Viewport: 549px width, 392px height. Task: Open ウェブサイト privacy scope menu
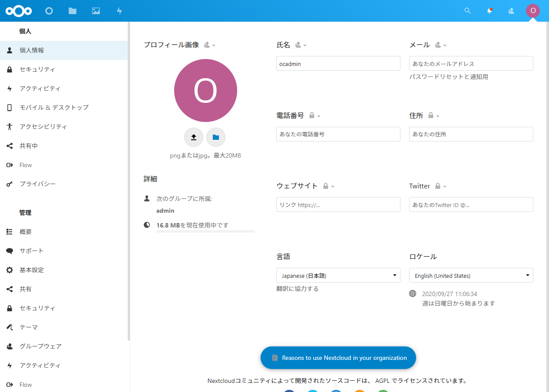pyautogui.click(x=328, y=186)
